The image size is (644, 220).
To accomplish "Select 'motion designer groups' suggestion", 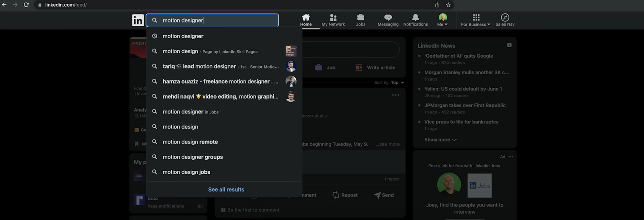I will 224,157.
